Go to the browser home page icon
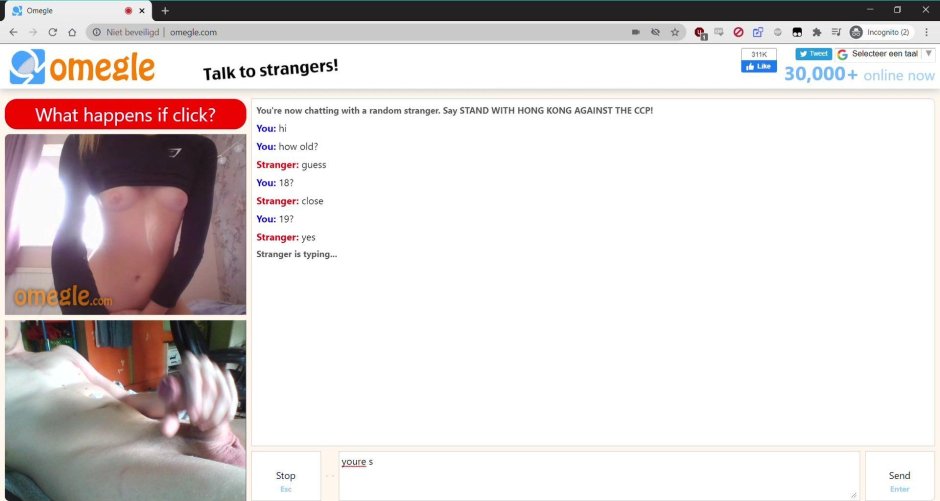The image size is (940, 501). [x=73, y=32]
